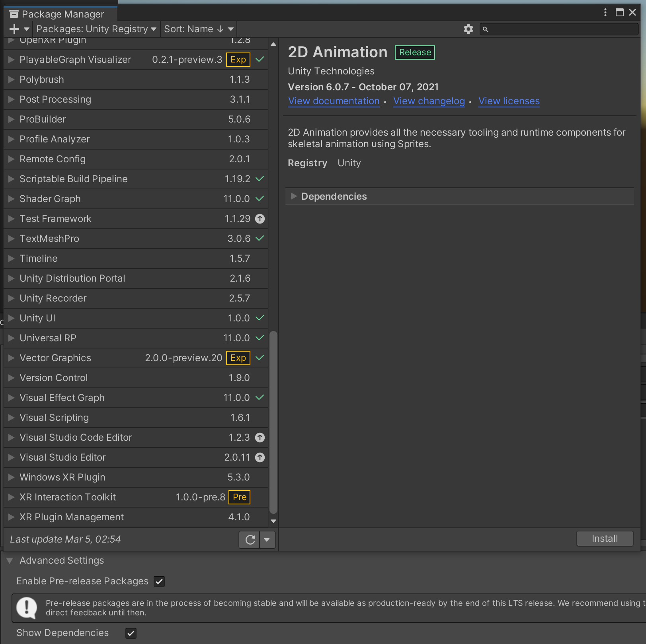This screenshot has width=646, height=644.
Task: Open the View licenses link
Action: pos(509,101)
